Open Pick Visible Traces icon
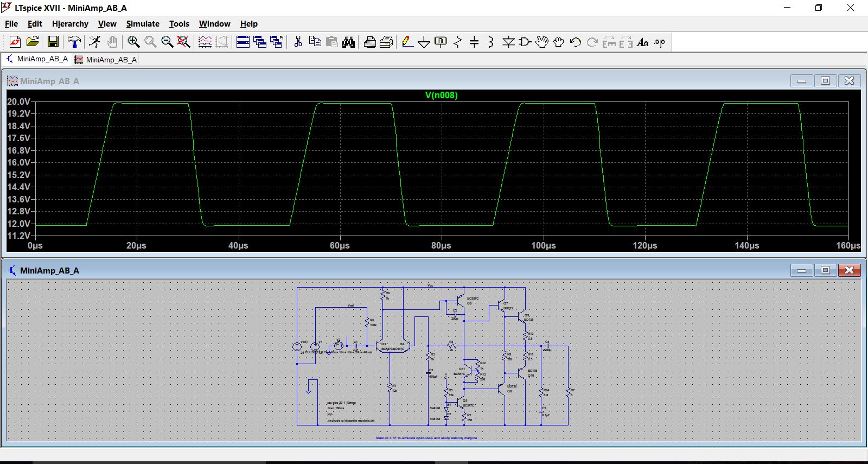This screenshot has width=868, height=464. coord(205,42)
